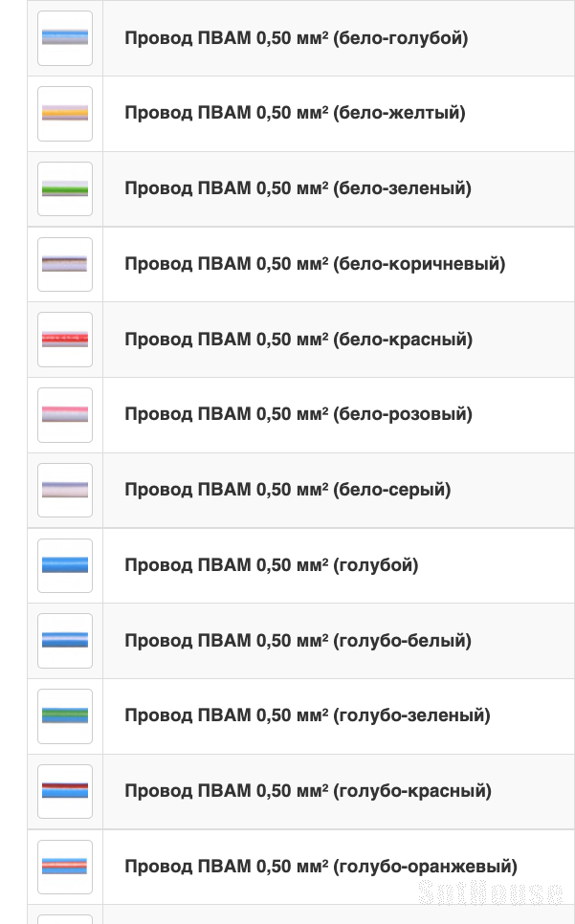
Task: Open the solid голубой wire thumbnail
Action: [65, 565]
